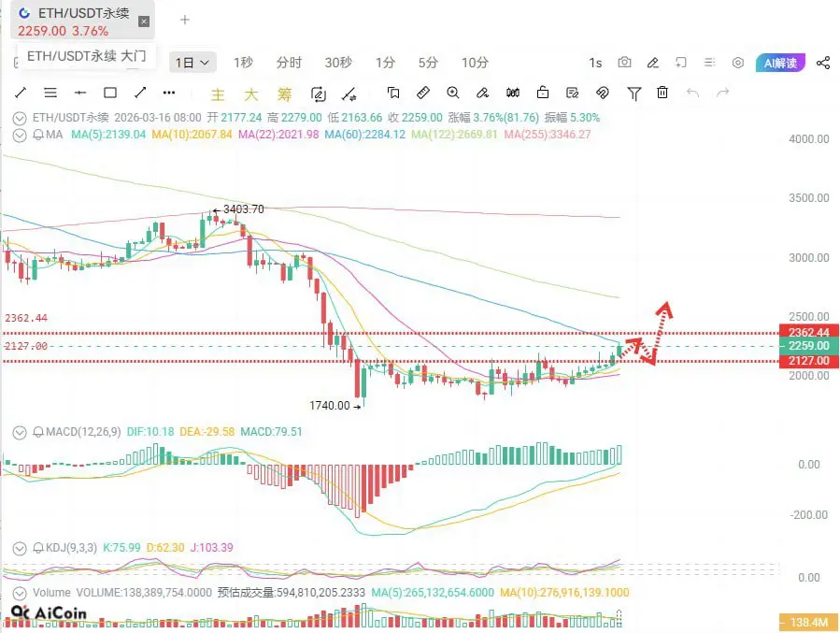Take a chart screenshot with camera icon
The height and width of the screenshot is (633, 840).
point(624,62)
